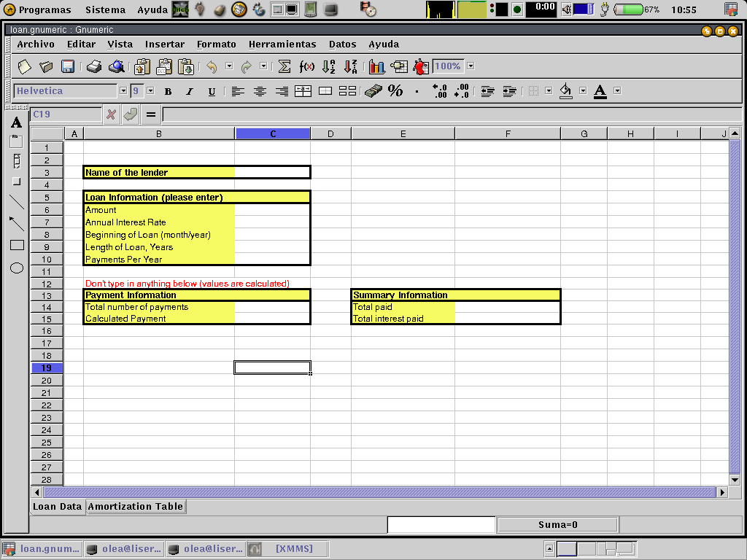Image resolution: width=747 pixels, height=560 pixels.
Task: Insert a Sum with the sigma icon
Action: coord(285,66)
